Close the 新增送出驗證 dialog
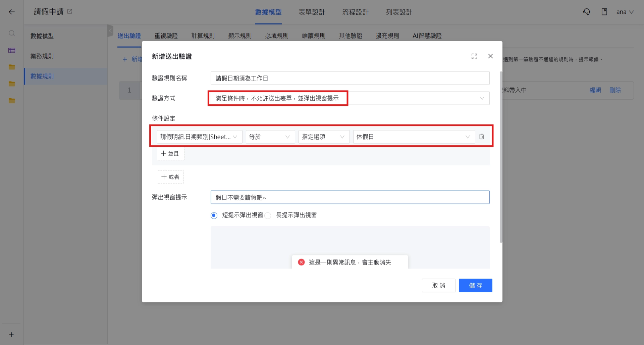644x345 pixels. [490, 56]
